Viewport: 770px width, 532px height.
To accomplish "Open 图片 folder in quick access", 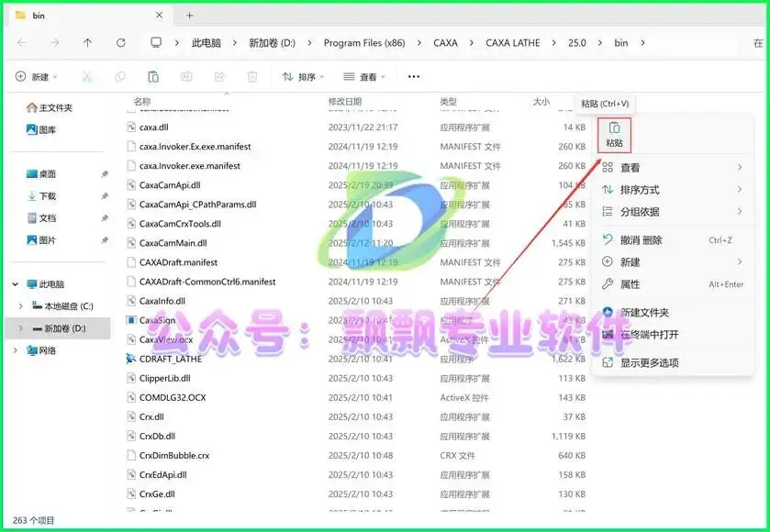I will pos(41,240).
